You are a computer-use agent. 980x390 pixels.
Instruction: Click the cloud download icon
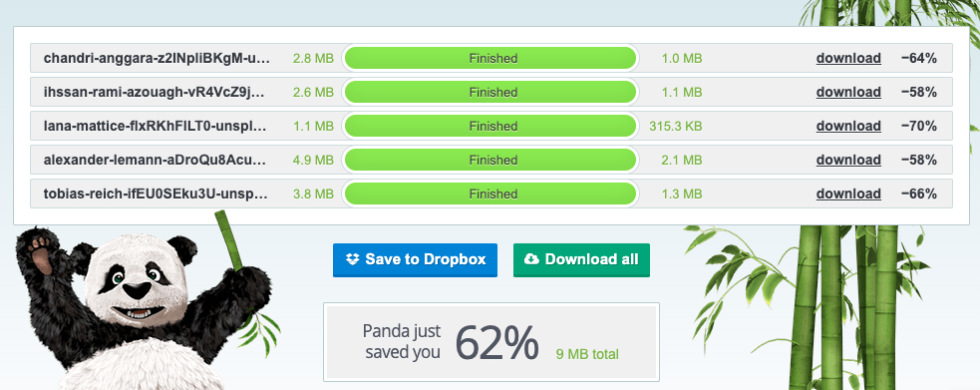(532, 259)
